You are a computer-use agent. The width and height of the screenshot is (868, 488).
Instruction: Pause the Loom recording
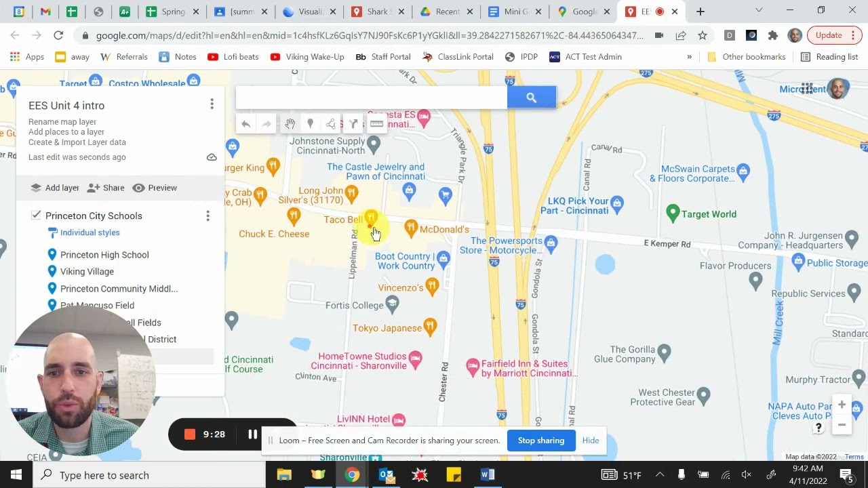[252, 434]
